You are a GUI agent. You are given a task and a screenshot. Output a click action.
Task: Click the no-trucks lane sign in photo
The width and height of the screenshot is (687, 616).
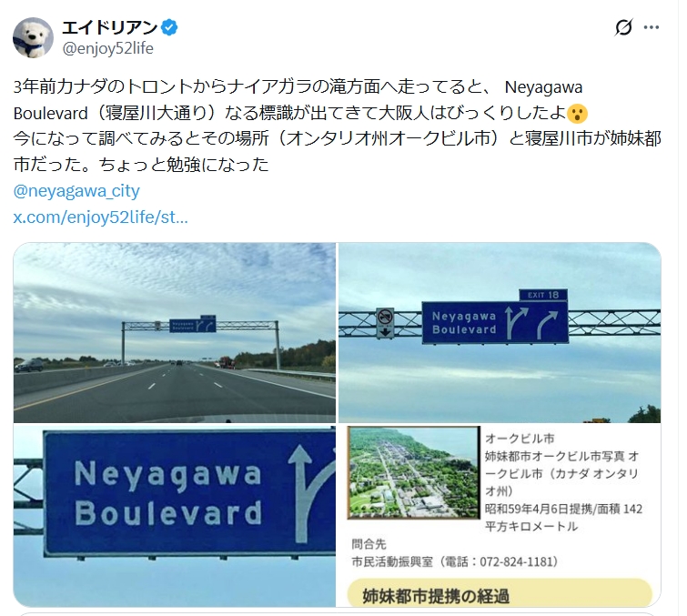385,323
